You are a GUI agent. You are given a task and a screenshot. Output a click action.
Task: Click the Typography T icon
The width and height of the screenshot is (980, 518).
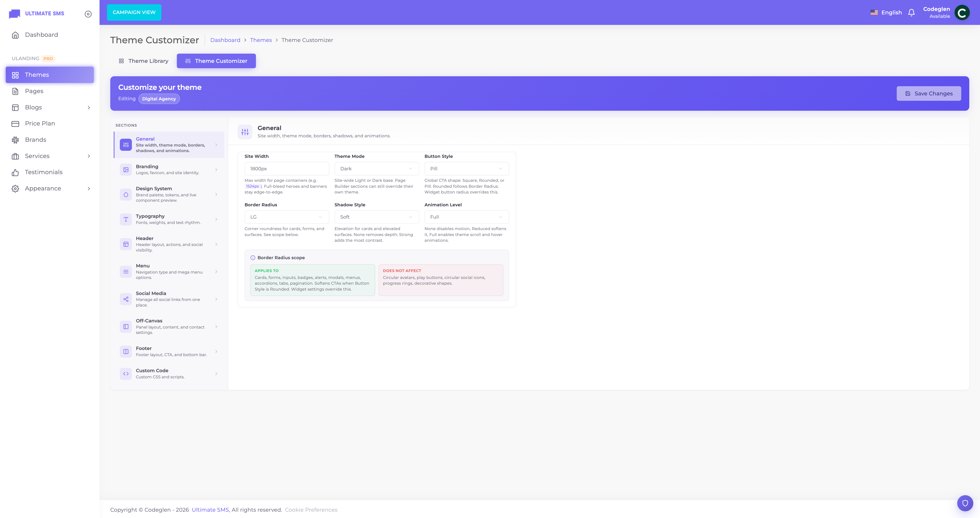[126, 219]
